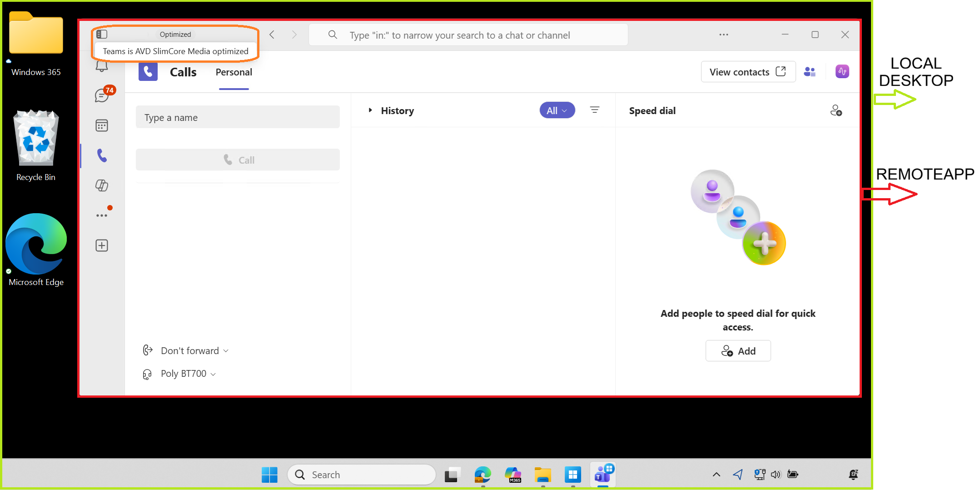The height and width of the screenshot is (490, 980).
Task: Select the Recycle Bin desktop icon
Action: pyautogui.click(x=36, y=145)
